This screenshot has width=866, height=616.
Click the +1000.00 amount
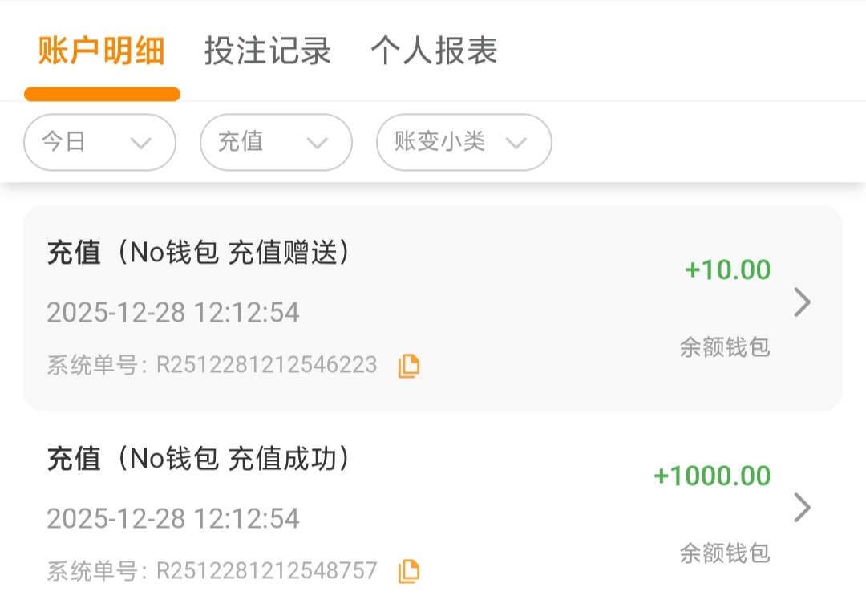click(712, 476)
